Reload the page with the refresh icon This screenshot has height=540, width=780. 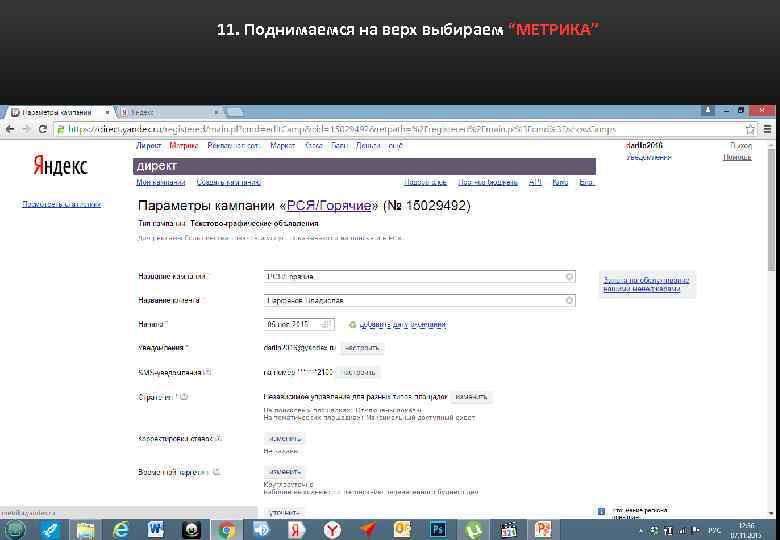click(43, 129)
